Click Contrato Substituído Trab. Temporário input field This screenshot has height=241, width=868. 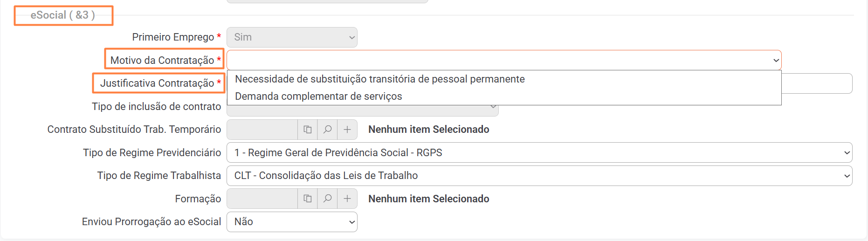(262, 130)
